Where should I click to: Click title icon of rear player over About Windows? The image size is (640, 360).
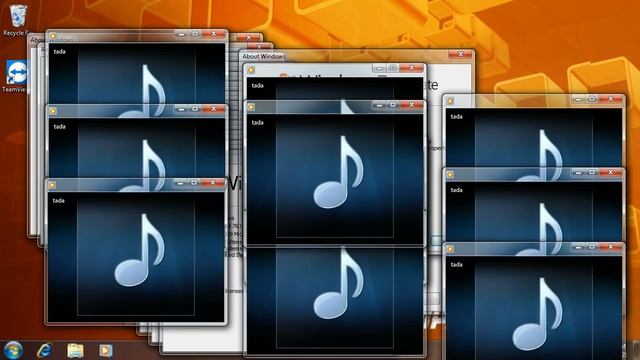point(251,70)
